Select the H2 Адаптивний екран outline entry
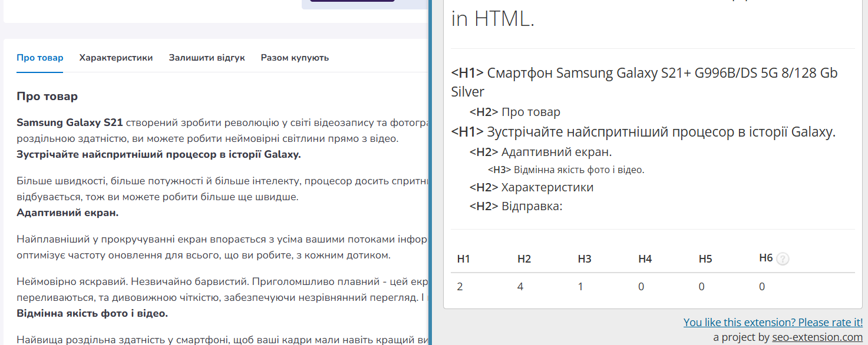The width and height of the screenshot is (868, 345). (541, 152)
